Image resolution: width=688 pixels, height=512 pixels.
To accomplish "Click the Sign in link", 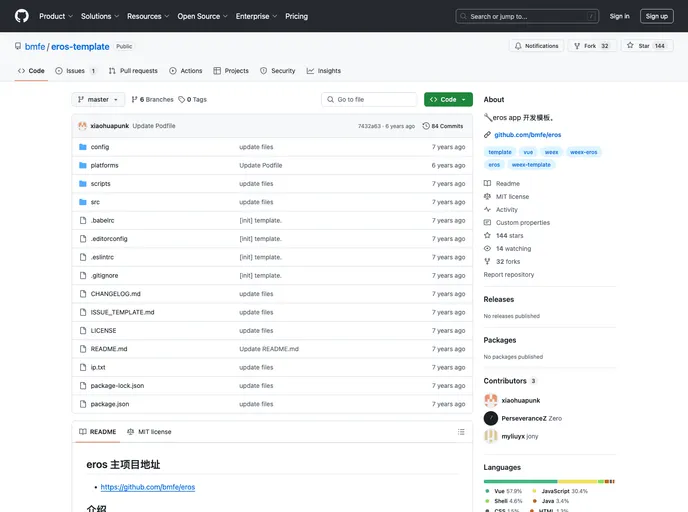I will 619,16.
